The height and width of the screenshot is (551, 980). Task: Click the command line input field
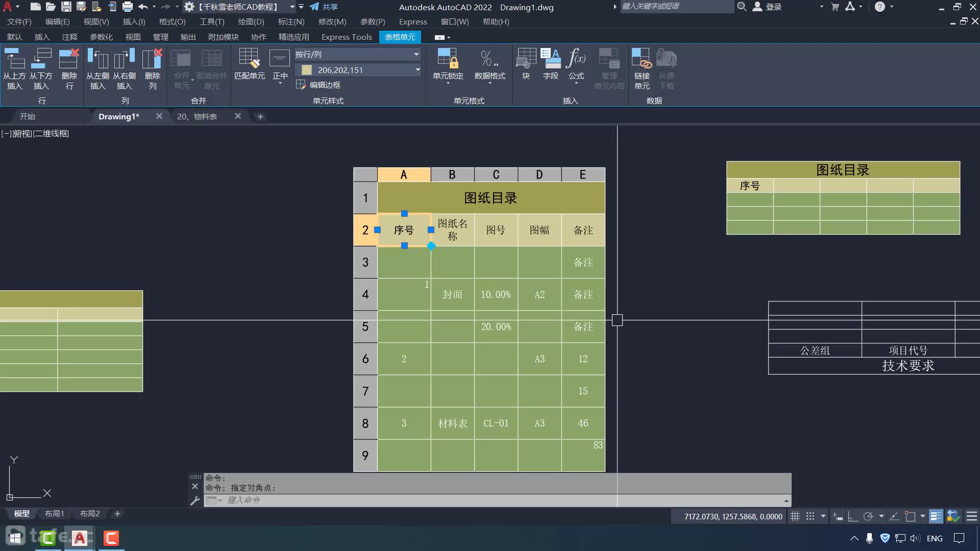[498, 500]
